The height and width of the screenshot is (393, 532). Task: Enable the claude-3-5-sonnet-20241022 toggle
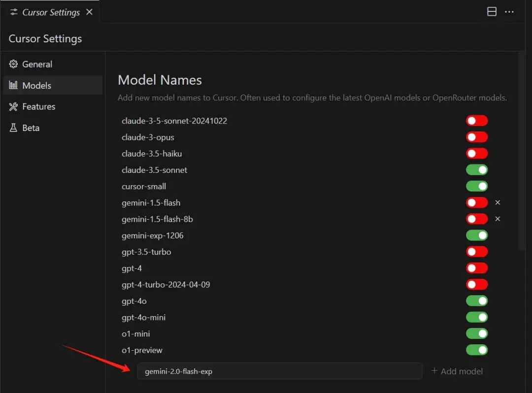point(476,121)
